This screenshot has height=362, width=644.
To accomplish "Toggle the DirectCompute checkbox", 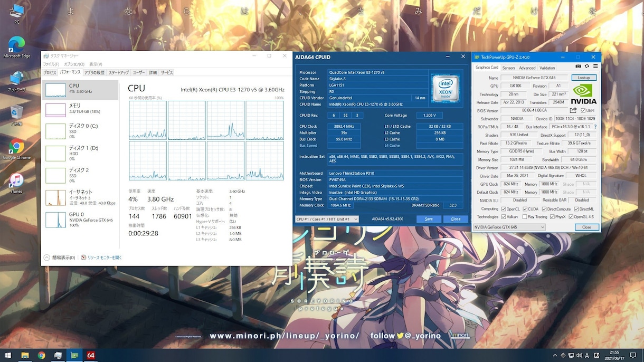I will pos(544,209).
